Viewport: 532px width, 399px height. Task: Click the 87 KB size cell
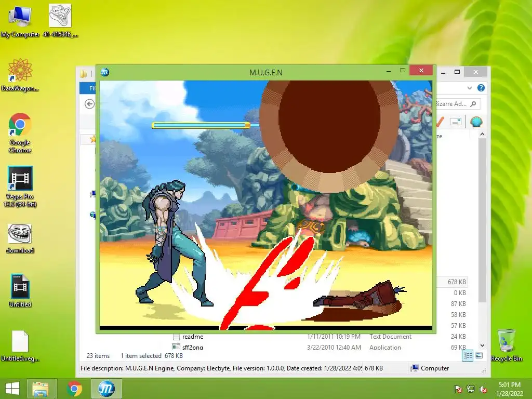[x=458, y=303]
